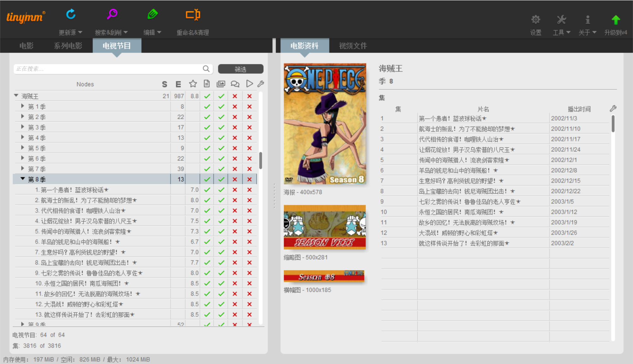Click the star rating column header icon
Screen dimensions: 633x364
pos(193,84)
